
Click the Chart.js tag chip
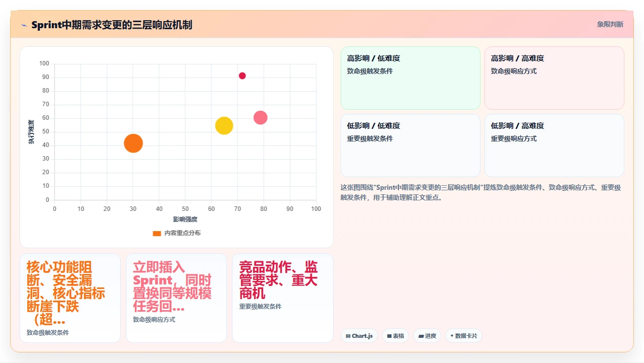359,336
